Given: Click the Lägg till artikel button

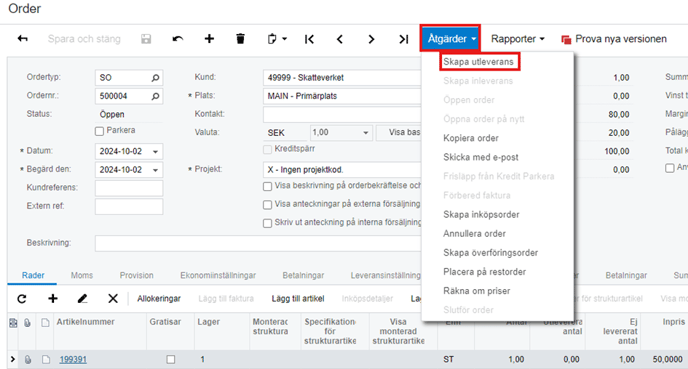Looking at the screenshot, I should click(298, 299).
